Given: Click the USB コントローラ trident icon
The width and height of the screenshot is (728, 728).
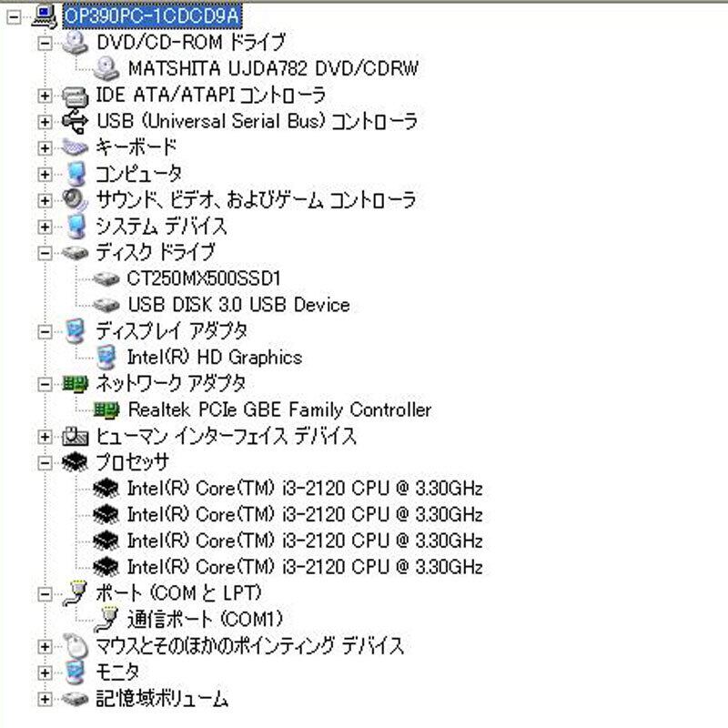Looking at the screenshot, I should pyautogui.click(x=75, y=121).
